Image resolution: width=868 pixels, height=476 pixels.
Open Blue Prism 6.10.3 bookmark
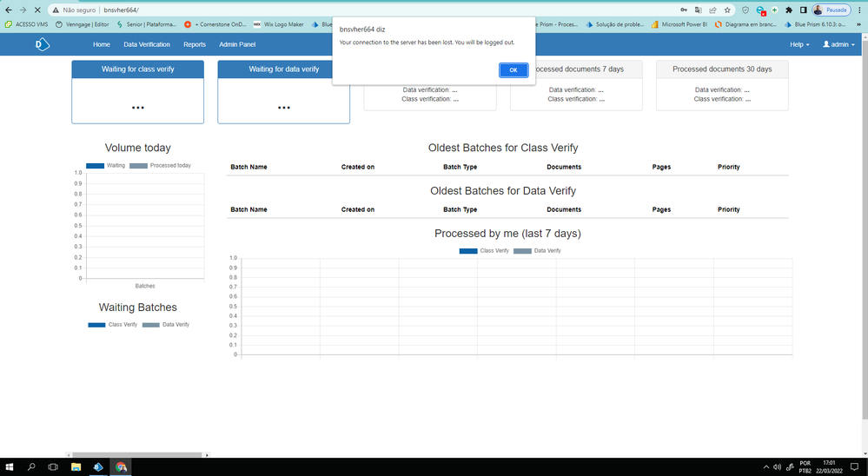(x=815, y=24)
